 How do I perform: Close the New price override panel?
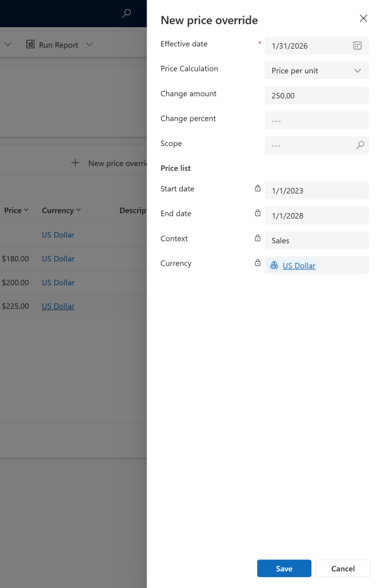click(363, 18)
